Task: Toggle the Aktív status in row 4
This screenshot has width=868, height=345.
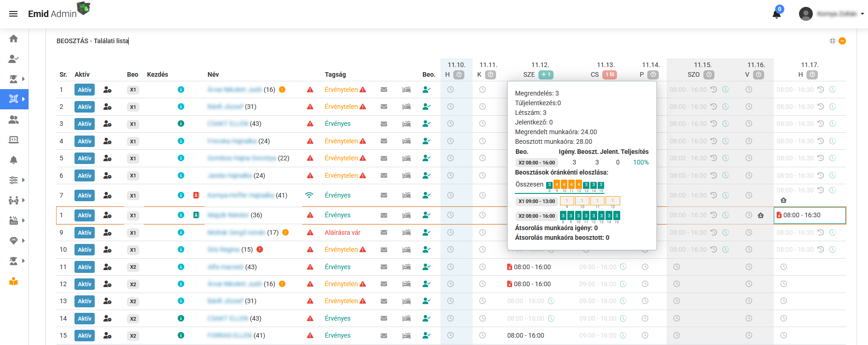Action: (85, 141)
